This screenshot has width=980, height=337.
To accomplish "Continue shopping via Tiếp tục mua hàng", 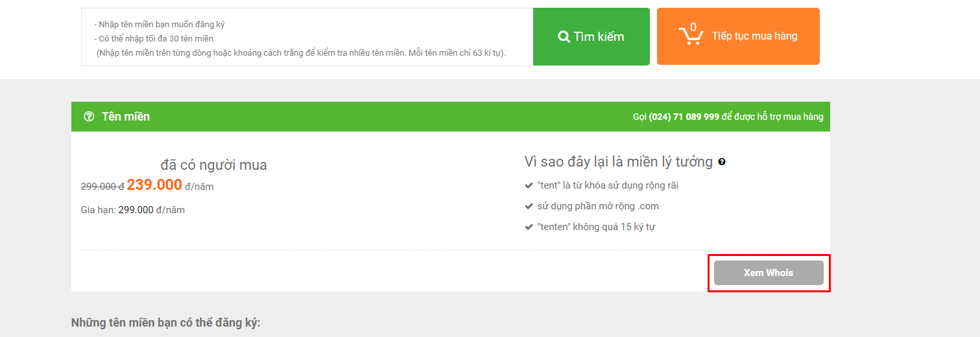I will [738, 36].
